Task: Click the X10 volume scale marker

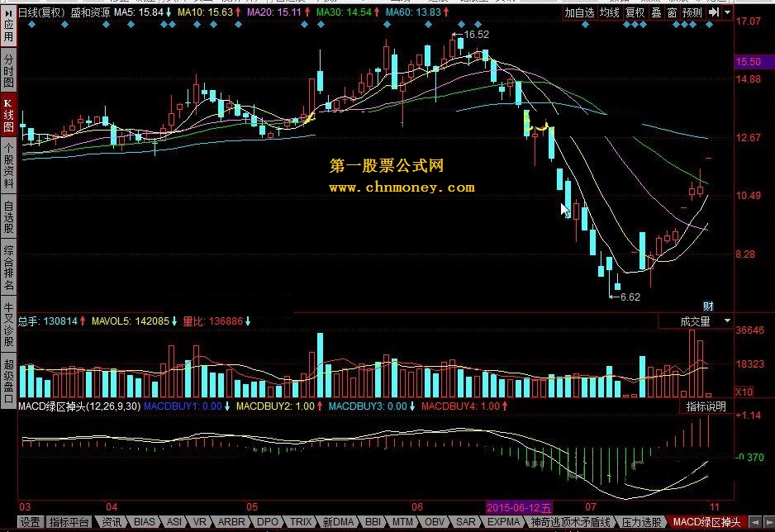Action: tap(744, 392)
